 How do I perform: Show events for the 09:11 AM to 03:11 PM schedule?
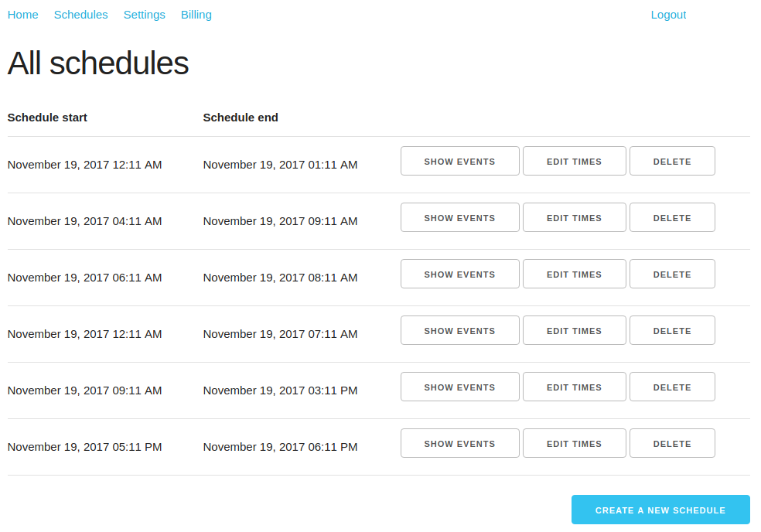click(459, 387)
